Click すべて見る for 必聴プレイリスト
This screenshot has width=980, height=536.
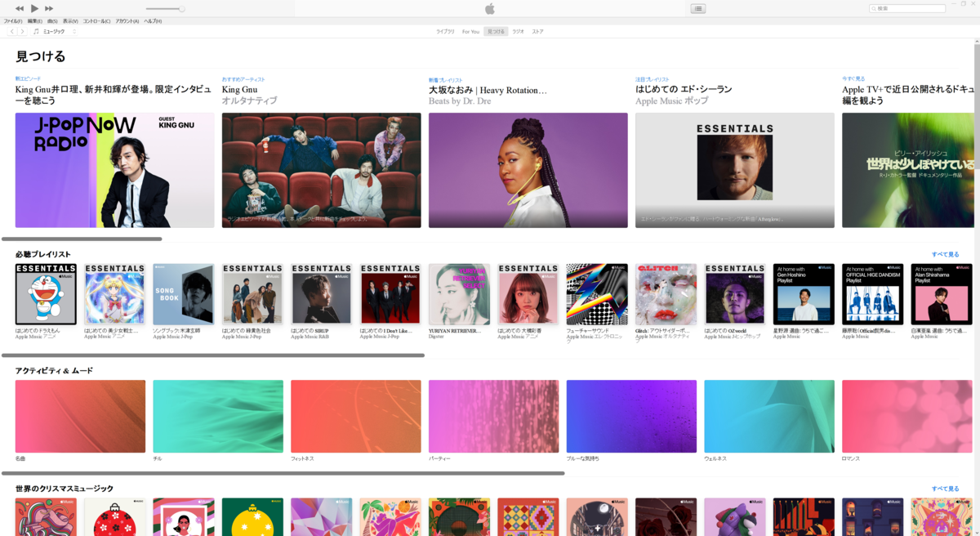click(x=946, y=254)
